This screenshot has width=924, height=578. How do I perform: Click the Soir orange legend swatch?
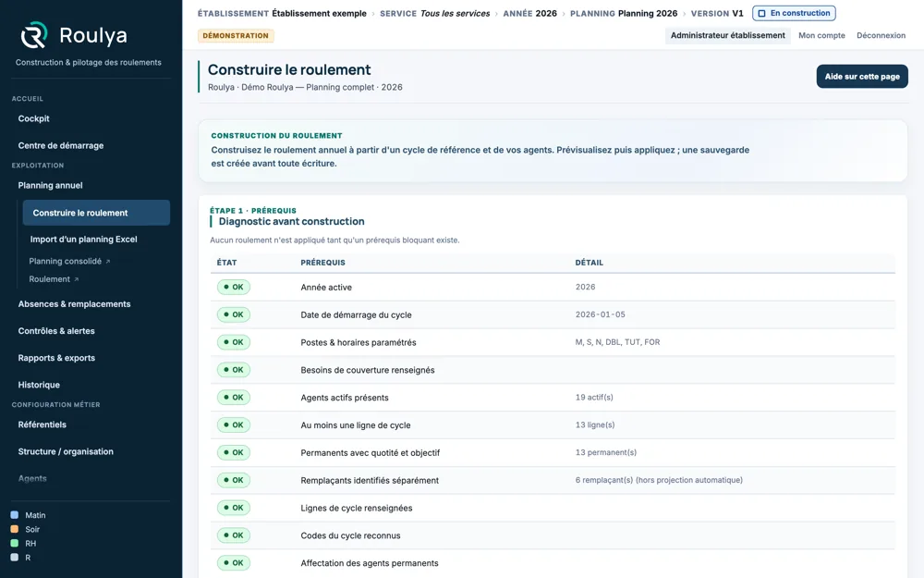(x=15, y=529)
